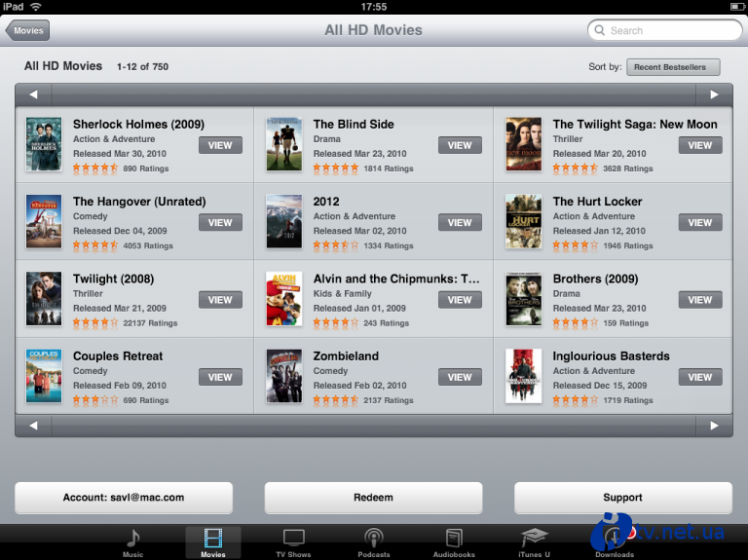Image resolution: width=748 pixels, height=560 pixels.
Task: Open the Sort by Recent Bestsellers dropdown
Action: (x=673, y=67)
